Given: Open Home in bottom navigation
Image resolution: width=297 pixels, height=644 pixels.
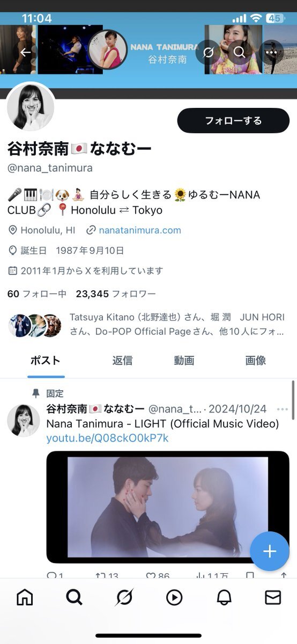Looking at the screenshot, I should 25,597.
